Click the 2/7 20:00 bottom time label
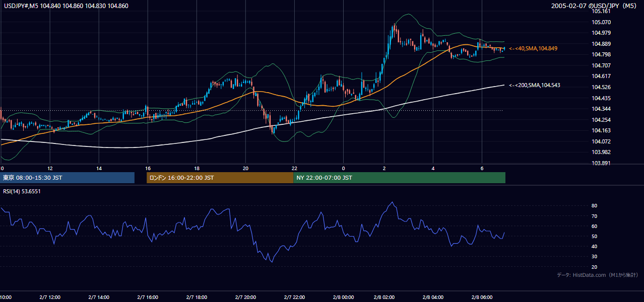 [245, 297]
